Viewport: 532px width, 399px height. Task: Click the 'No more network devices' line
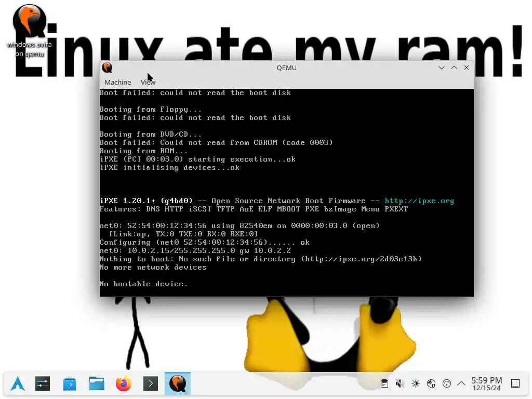click(x=153, y=268)
